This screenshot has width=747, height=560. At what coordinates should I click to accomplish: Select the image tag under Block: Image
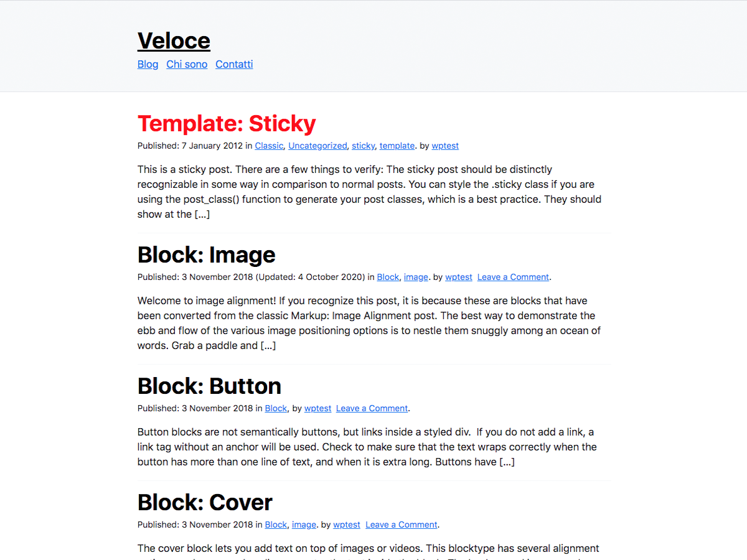coord(416,277)
